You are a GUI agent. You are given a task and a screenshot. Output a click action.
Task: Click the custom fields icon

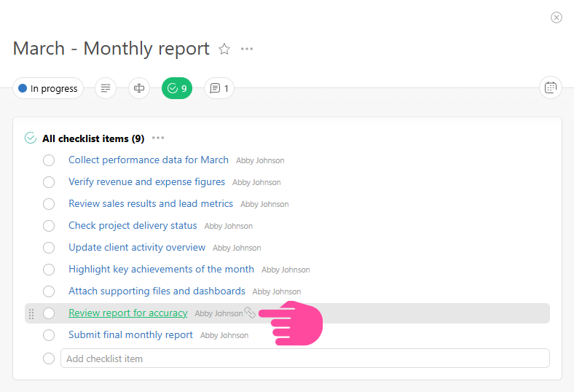pyautogui.click(x=139, y=88)
